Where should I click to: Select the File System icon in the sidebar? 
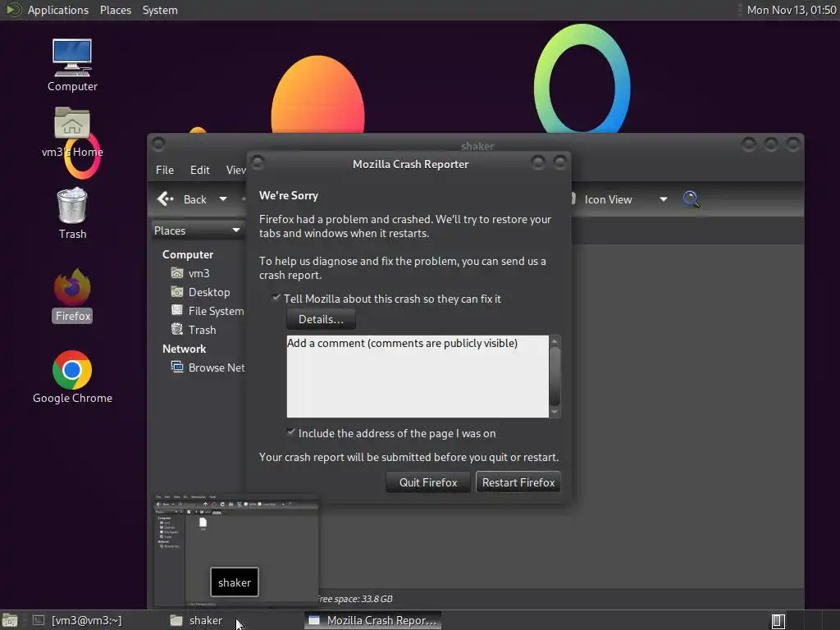tap(177, 311)
